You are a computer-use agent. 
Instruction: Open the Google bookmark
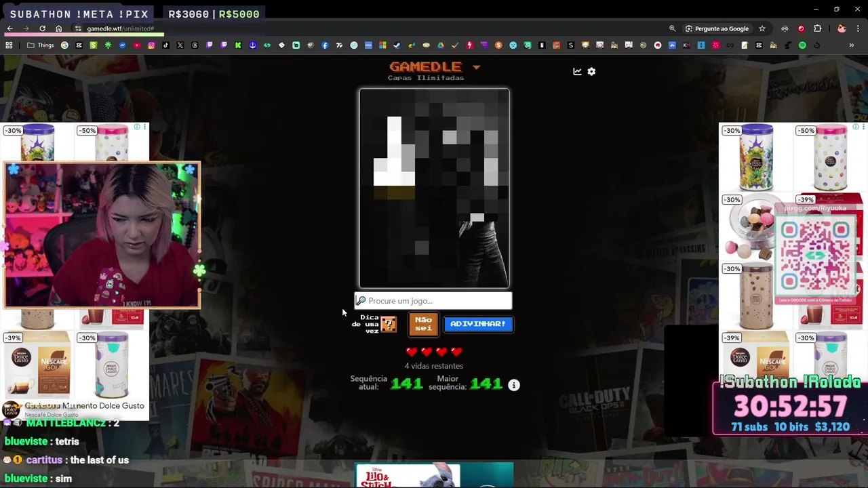click(64, 45)
